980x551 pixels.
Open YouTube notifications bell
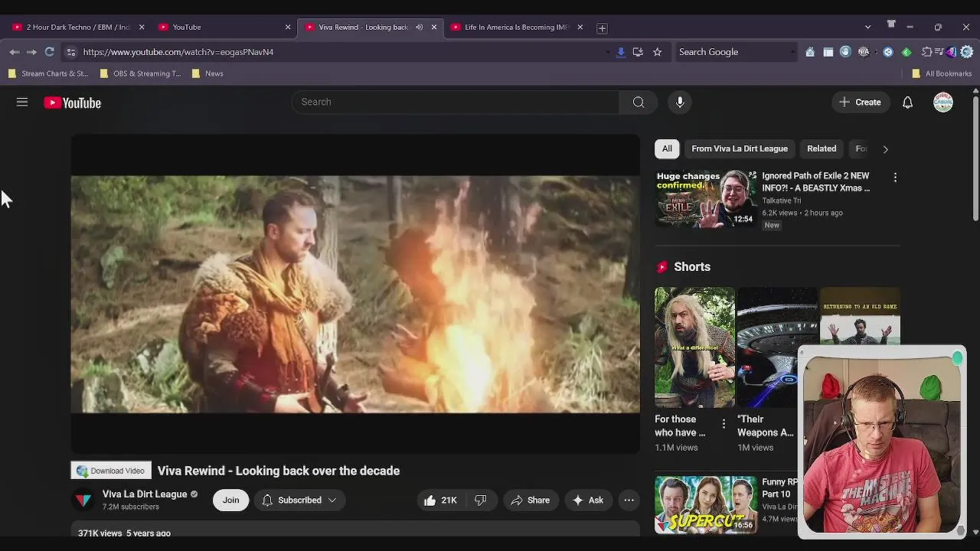(x=907, y=103)
